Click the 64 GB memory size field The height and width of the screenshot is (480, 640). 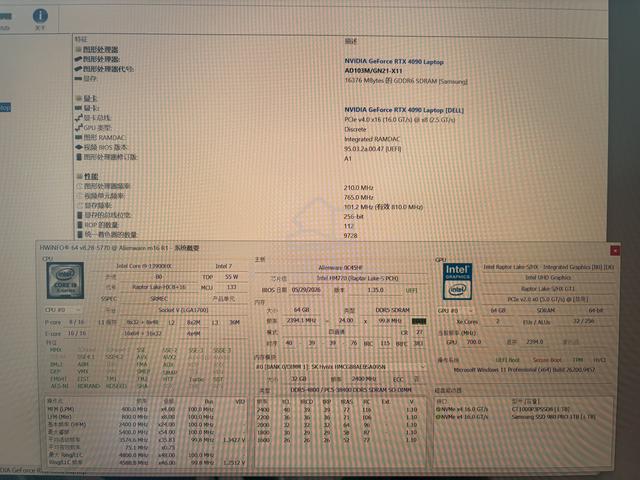(301, 310)
